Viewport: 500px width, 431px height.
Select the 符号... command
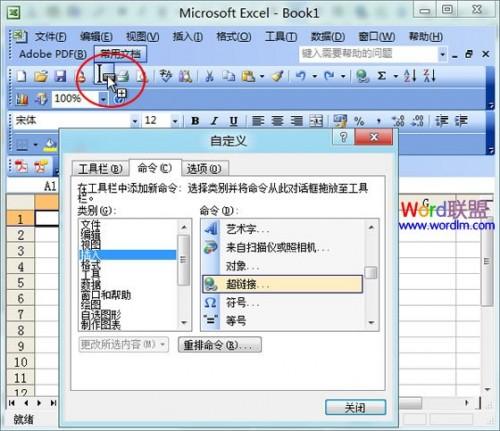282,303
